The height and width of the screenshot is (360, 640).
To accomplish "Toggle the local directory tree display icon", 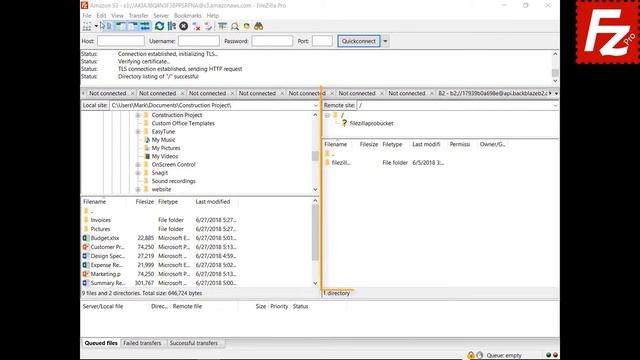I will (121, 27).
